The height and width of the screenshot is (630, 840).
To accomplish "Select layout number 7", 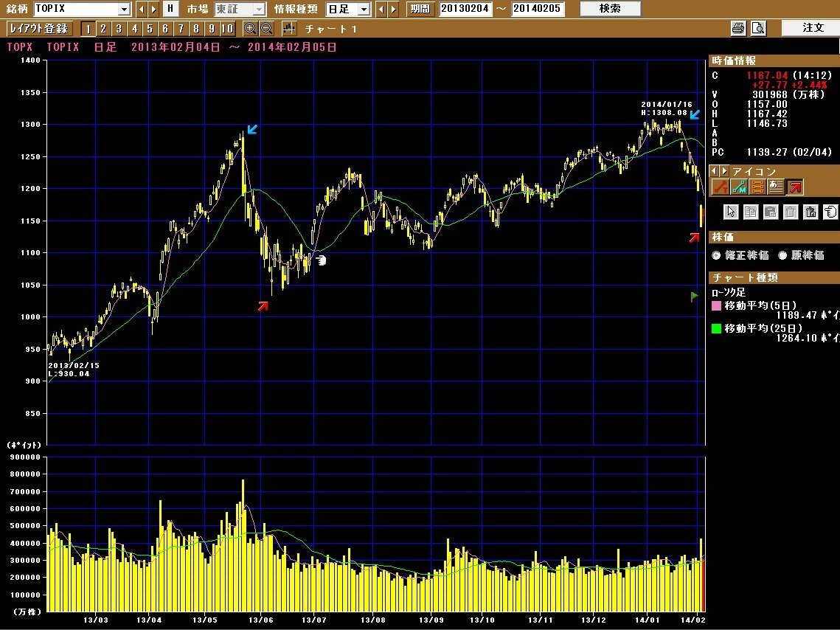I will [x=181, y=28].
